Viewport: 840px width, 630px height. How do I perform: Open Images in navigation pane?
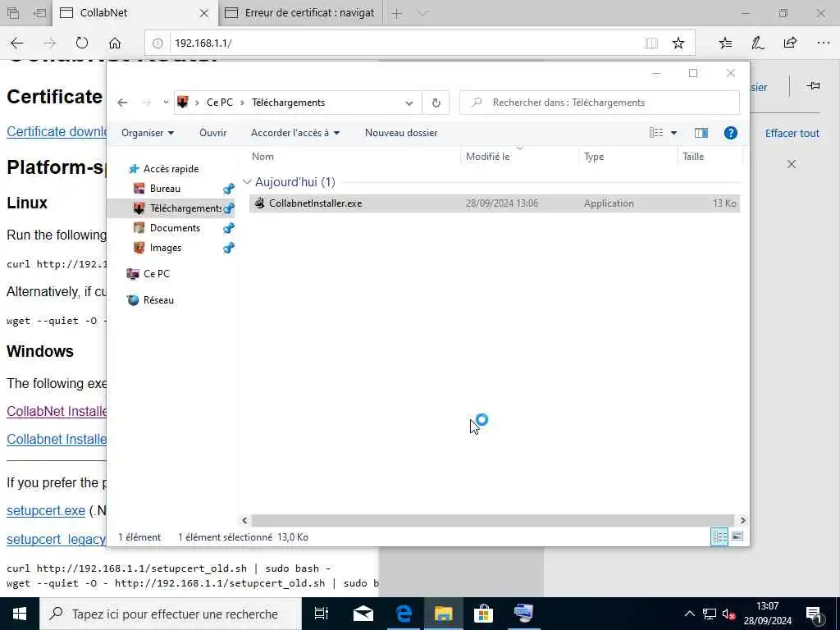pos(166,248)
